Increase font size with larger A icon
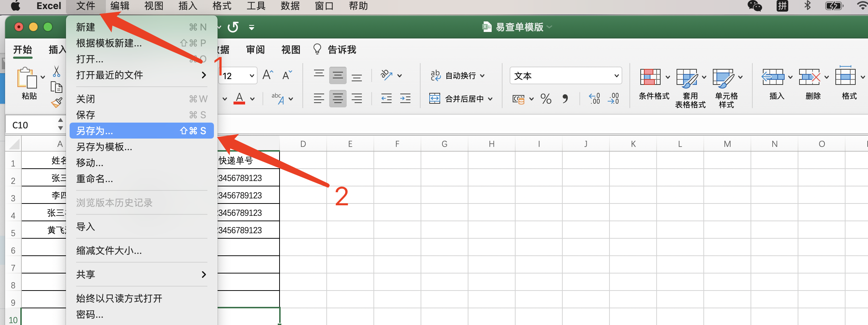The image size is (868, 325). point(268,75)
